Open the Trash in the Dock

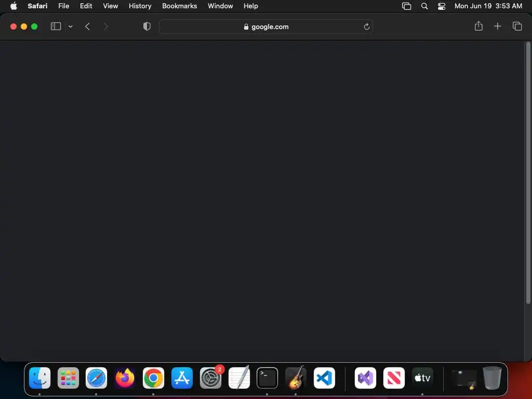(x=492, y=378)
